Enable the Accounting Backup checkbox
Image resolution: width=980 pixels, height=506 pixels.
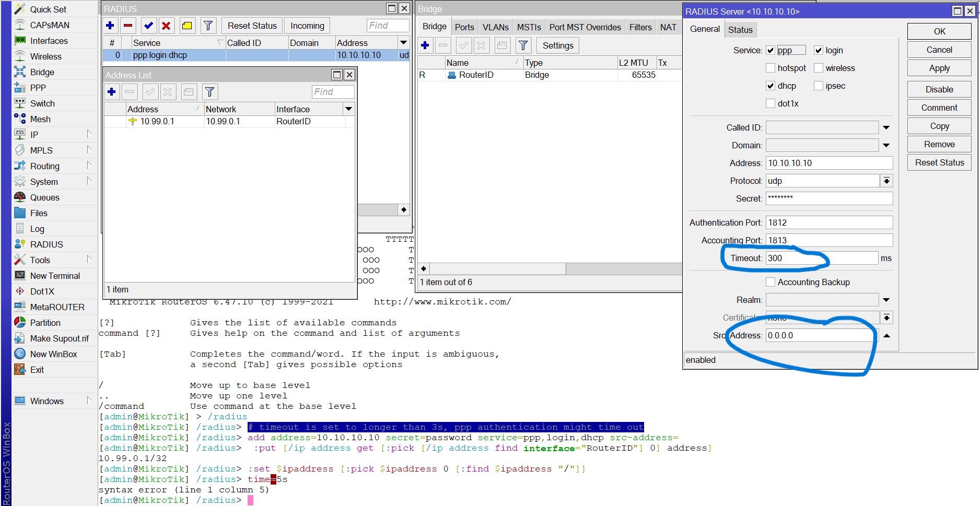coord(771,282)
